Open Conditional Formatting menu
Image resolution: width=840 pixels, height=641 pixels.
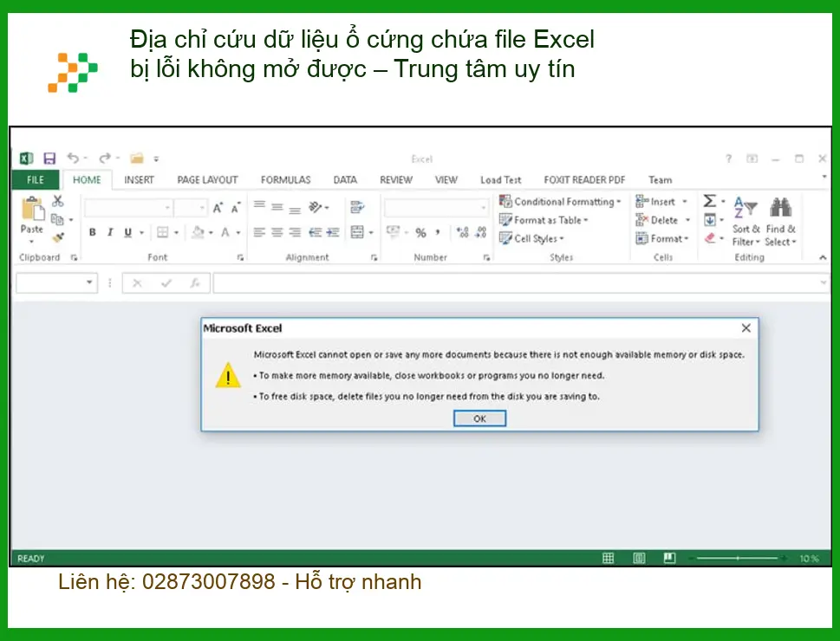pyautogui.click(x=559, y=202)
